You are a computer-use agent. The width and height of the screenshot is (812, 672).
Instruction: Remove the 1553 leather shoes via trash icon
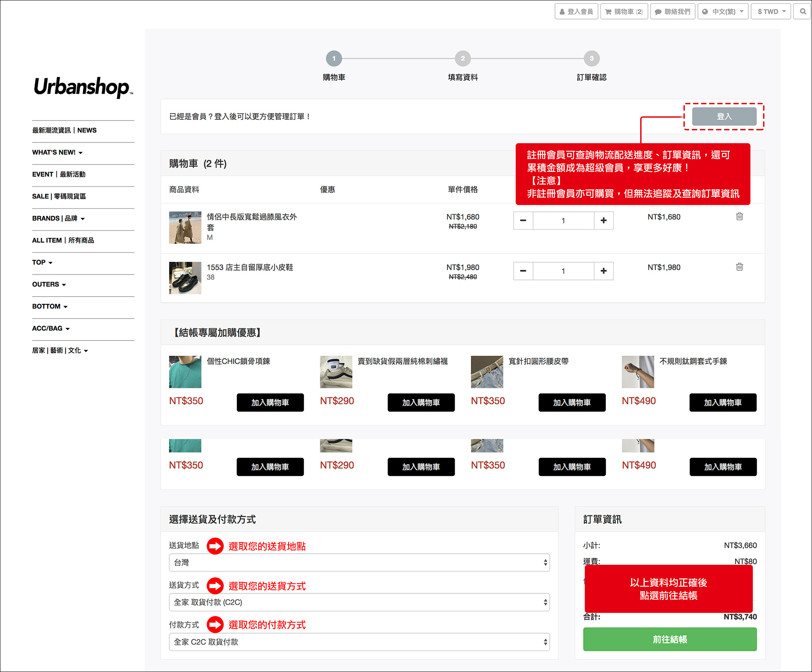click(739, 267)
